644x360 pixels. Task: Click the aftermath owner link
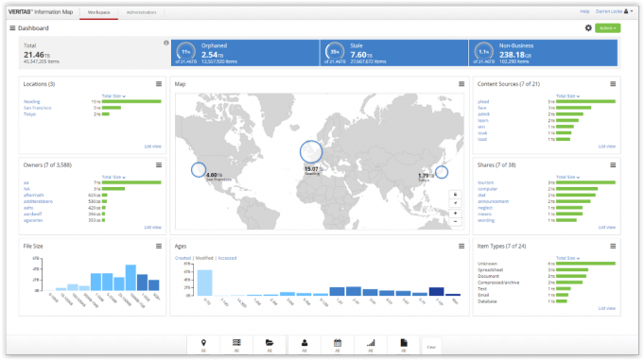[x=34, y=196]
